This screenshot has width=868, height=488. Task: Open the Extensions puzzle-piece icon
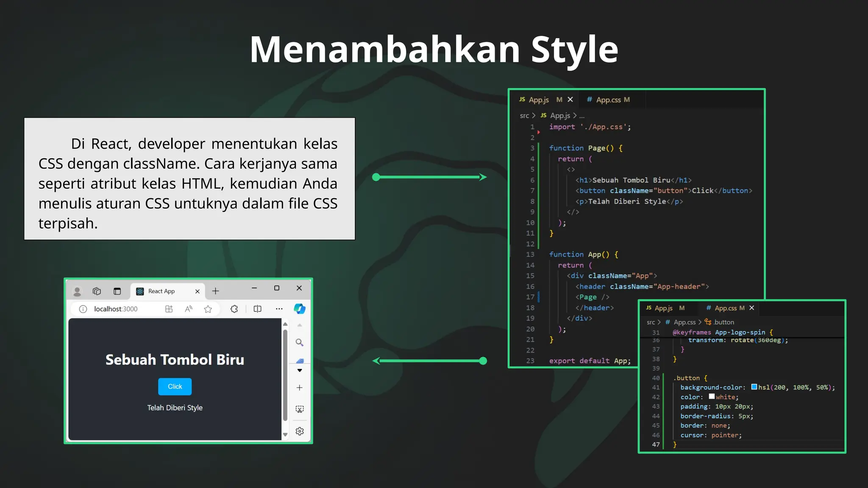234,309
